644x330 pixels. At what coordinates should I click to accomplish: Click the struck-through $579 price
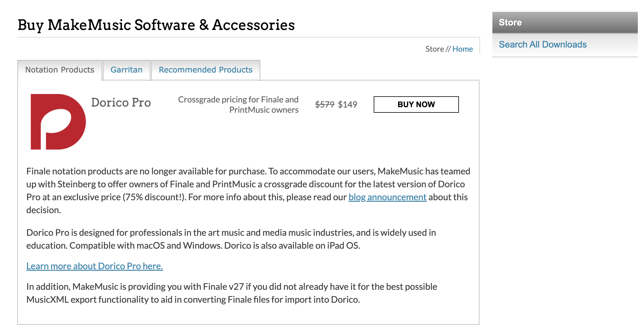coord(324,105)
